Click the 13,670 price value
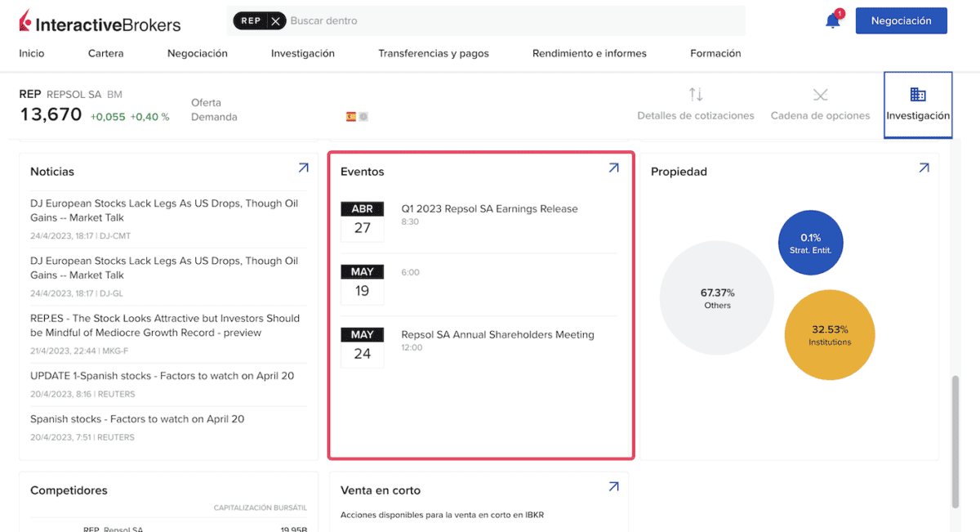The width and height of the screenshot is (980, 532). click(51, 115)
